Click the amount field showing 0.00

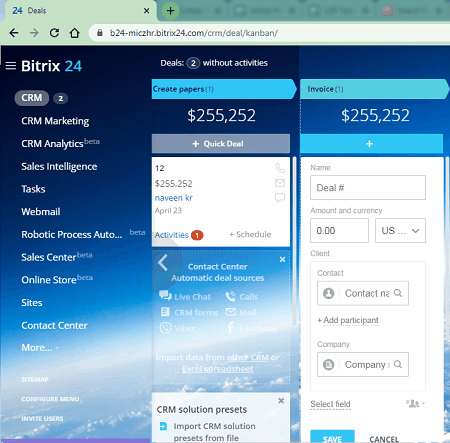click(339, 231)
